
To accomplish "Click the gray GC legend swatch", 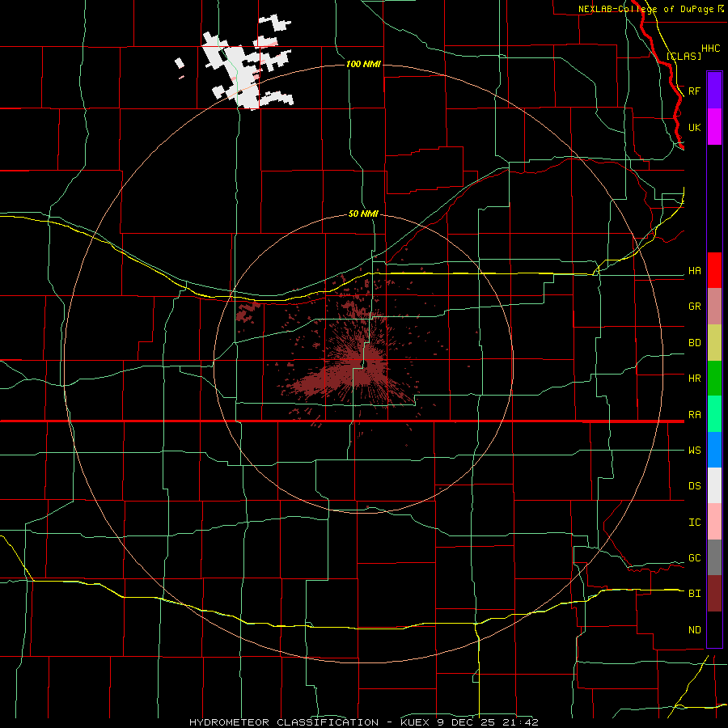I will (x=714, y=557).
